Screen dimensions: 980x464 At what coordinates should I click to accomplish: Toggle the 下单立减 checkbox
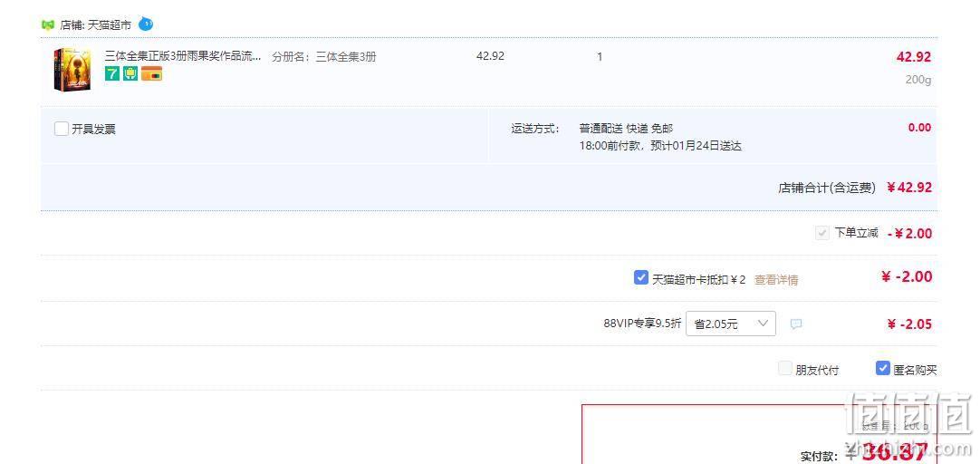(x=821, y=233)
